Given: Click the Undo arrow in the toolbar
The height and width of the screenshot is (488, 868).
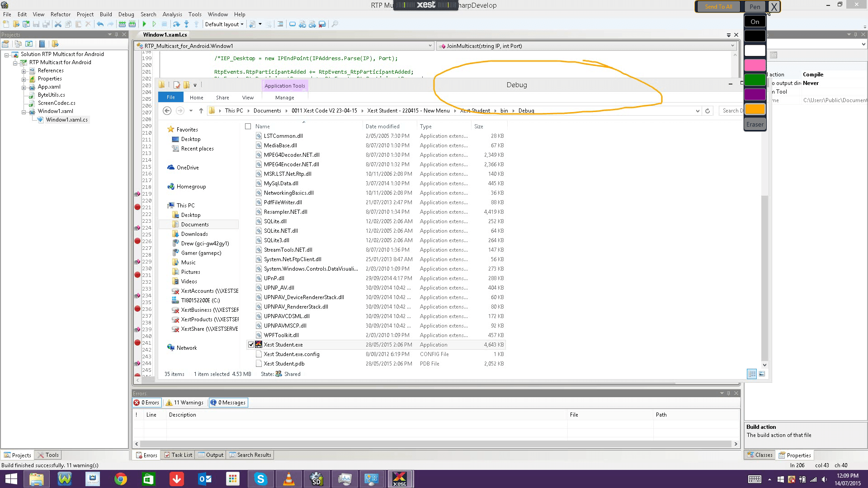Looking at the screenshot, I should click(x=100, y=24).
